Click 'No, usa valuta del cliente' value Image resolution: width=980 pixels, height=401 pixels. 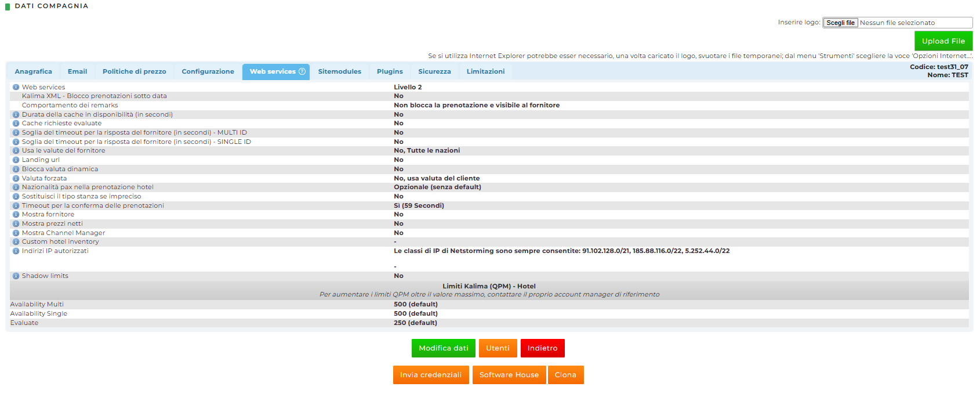[437, 178]
